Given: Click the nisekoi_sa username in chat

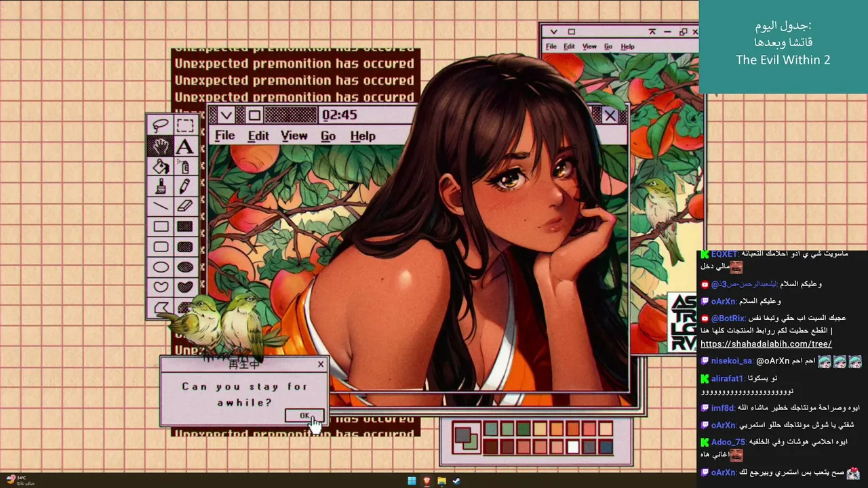Looking at the screenshot, I should (732, 361).
